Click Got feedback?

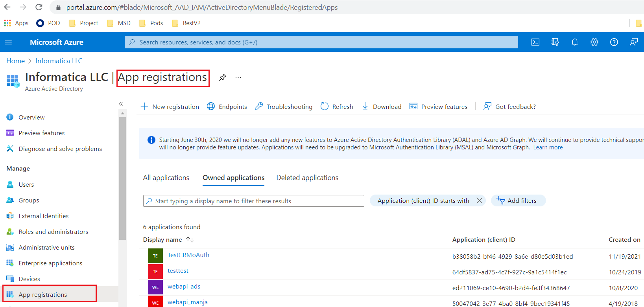pyautogui.click(x=510, y=107)
